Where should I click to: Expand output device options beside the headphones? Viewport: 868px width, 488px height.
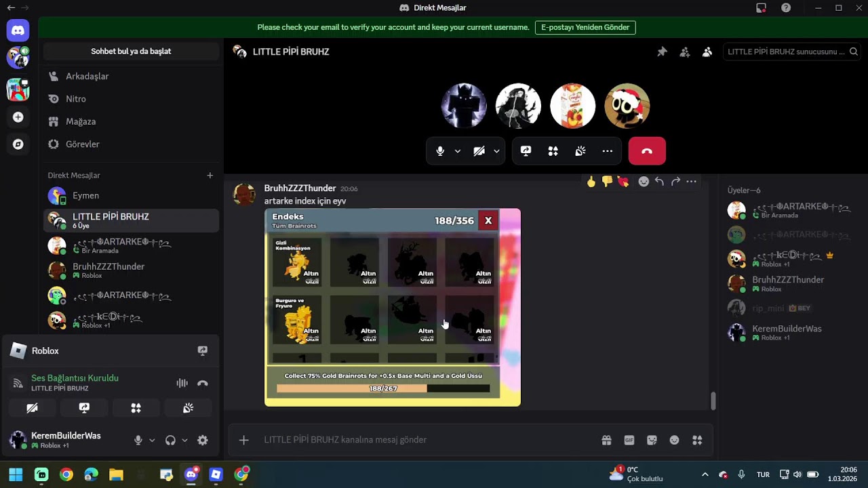(184, 441)
